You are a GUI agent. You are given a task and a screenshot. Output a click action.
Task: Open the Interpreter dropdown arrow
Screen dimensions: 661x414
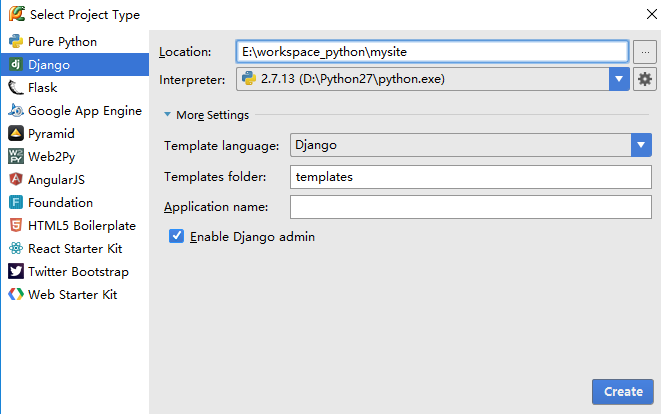click(619, 79)
